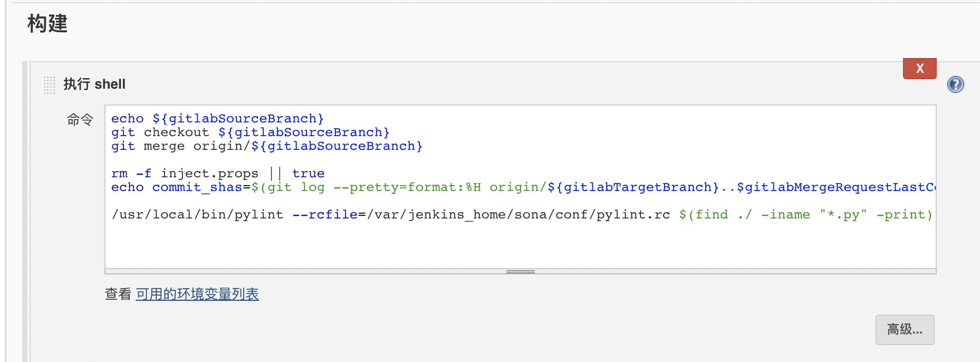Open help for the 执行 shell step
The image size is (980, 362).
(x=955, y=84)
